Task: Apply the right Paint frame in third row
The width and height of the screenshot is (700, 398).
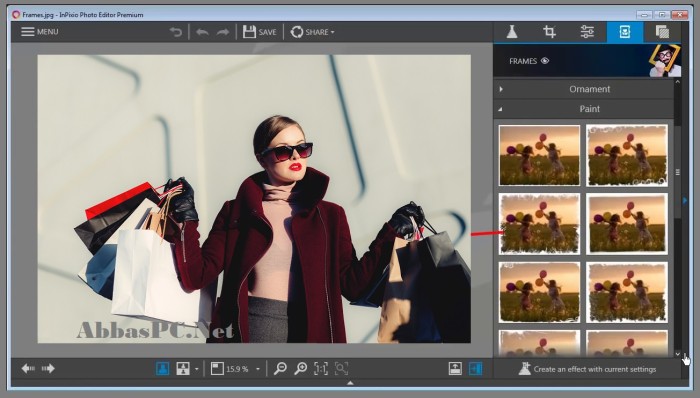Action: click(x=627, y=292)
